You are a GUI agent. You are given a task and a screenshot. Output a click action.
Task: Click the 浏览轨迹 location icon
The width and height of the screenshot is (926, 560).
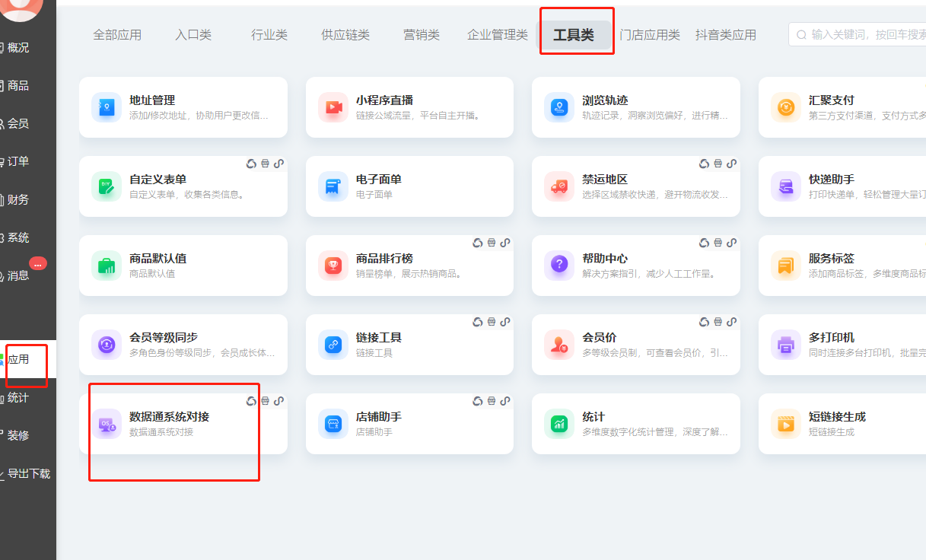[x=558, y=107]
